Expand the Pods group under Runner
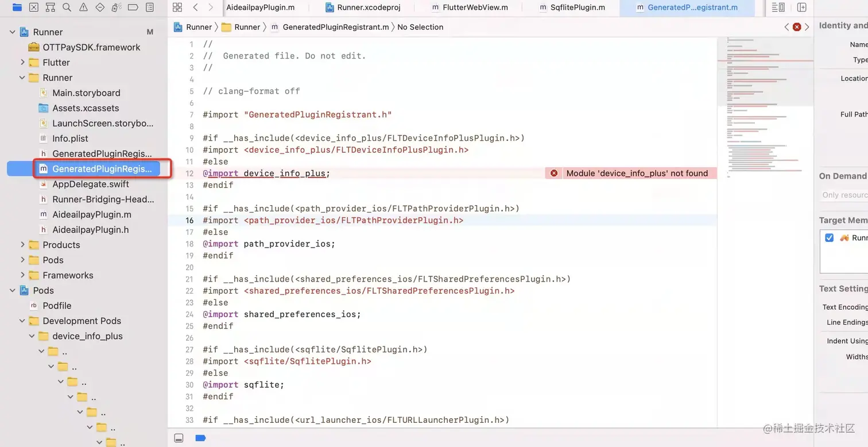The image size is (868, 447). 22,260
